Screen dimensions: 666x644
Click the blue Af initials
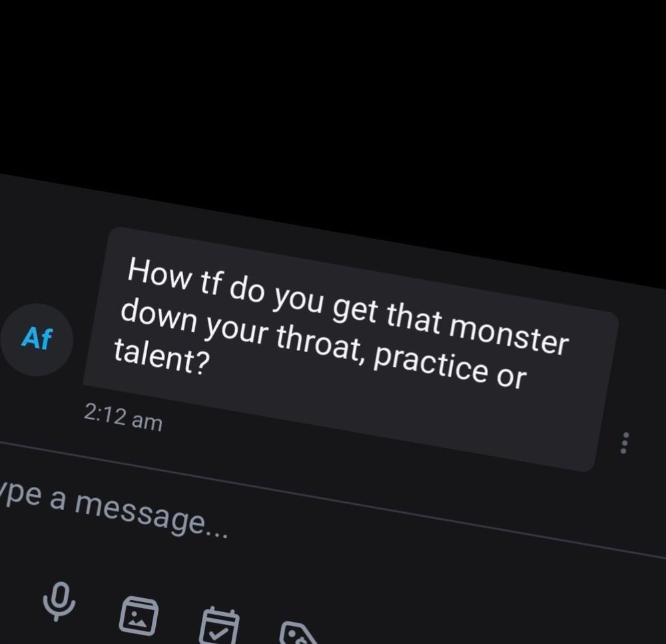[x=37, y=338]
